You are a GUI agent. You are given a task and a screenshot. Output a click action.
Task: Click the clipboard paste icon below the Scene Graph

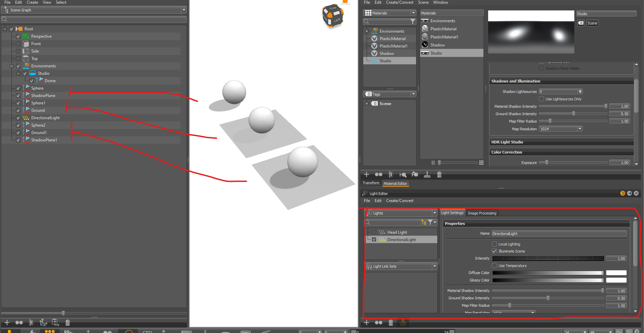click(56, 323)
